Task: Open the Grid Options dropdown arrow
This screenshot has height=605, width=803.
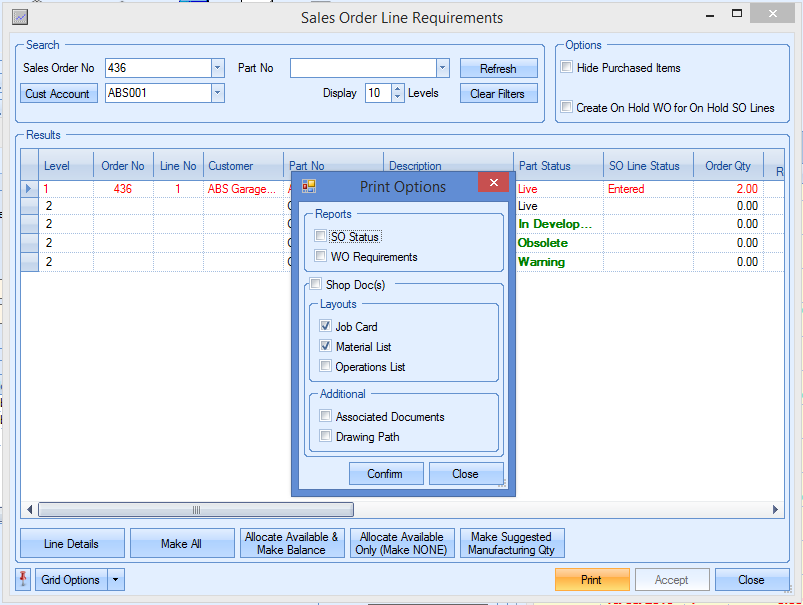Action: point(116,580)
